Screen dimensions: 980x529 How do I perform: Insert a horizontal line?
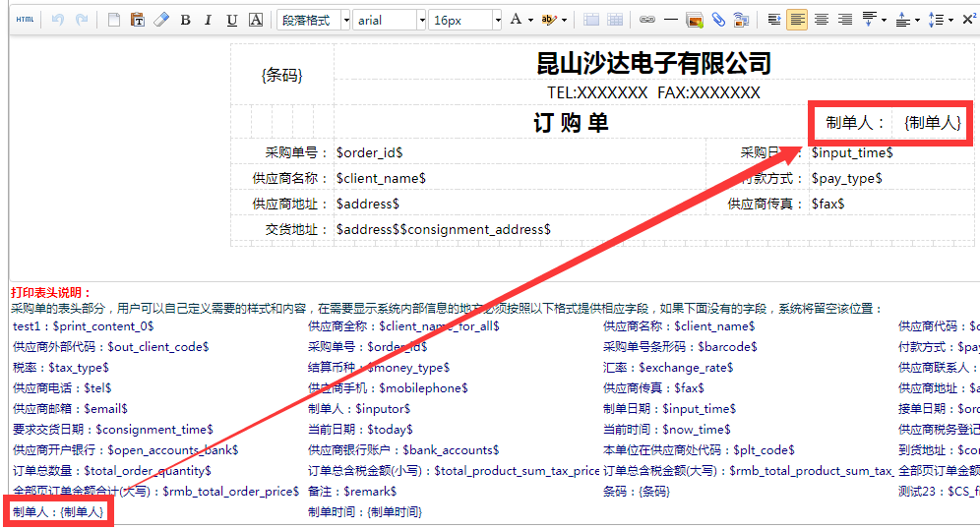pos(670,20)
